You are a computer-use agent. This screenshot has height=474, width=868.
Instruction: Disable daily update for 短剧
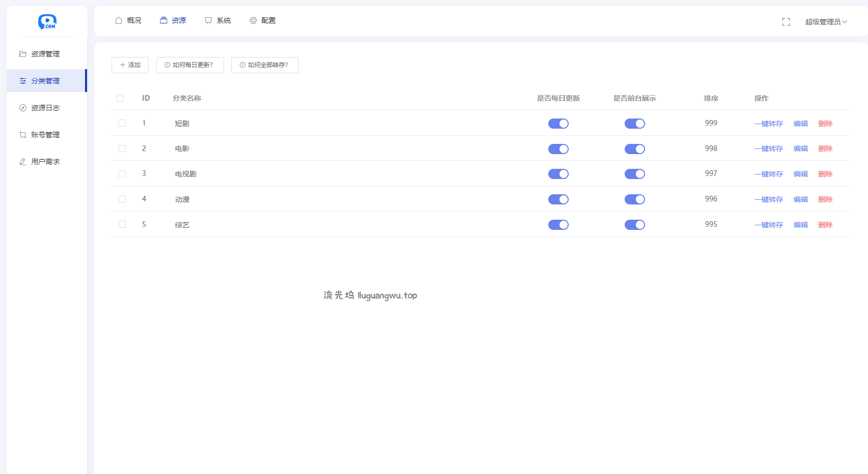click(558, 124)
